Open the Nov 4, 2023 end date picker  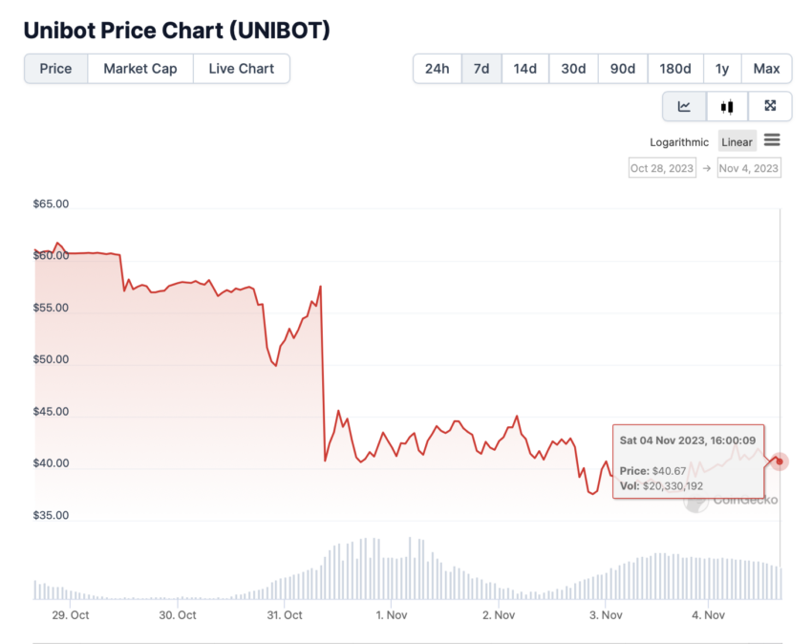[749, 168]
